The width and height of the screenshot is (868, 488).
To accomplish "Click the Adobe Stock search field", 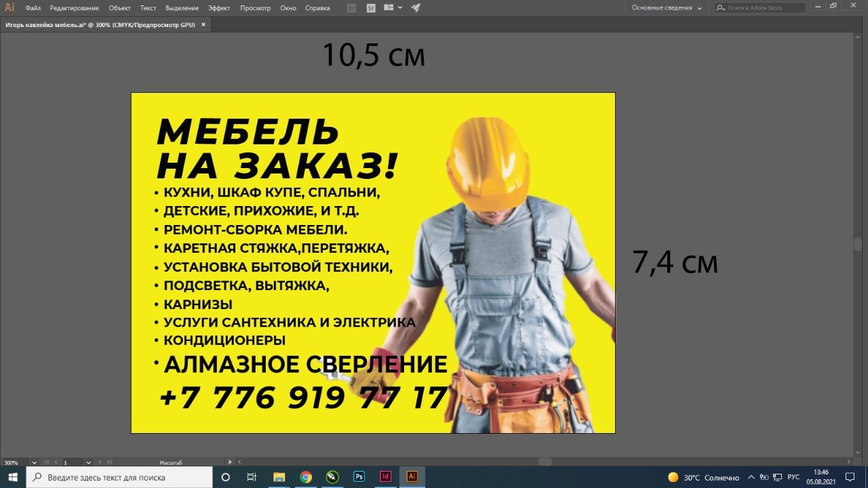I will [759, 8].
